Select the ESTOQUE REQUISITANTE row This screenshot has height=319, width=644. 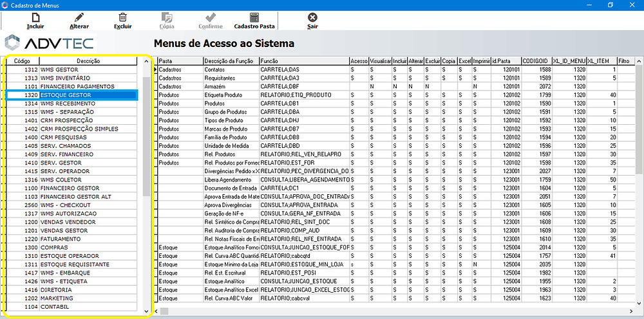coord(71,264)
